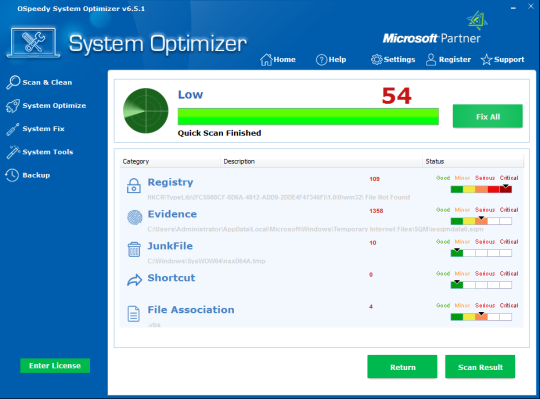The width and height of the screenshot is (540, 399).
Task: Click the Shortcut arrow icon
Action: [134, 280]
